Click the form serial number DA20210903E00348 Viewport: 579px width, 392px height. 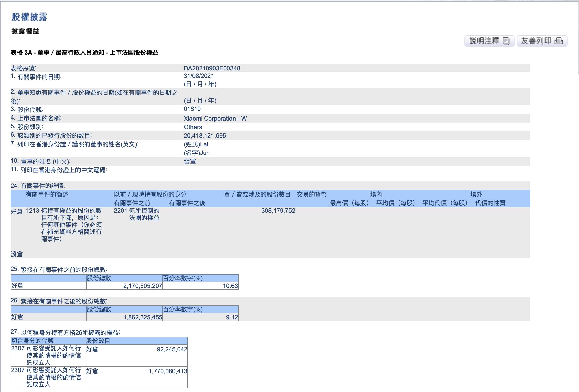(213, 68)
